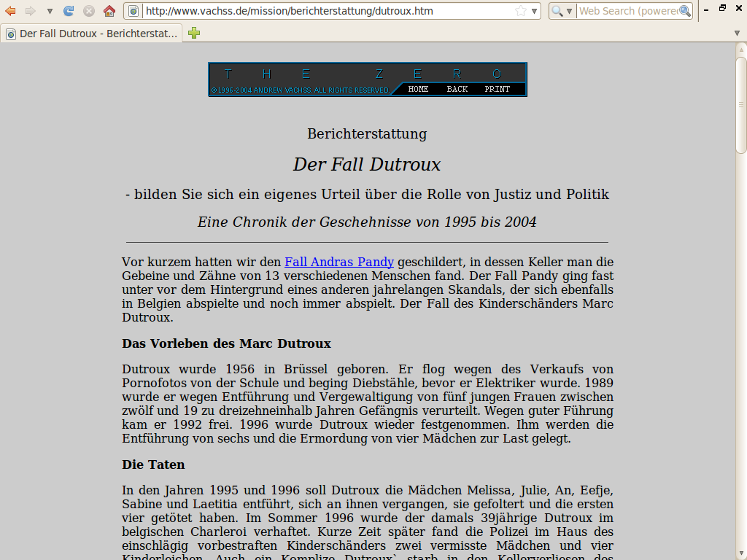Click the 'Der Fall Dutroux' page title
This screenshot has height=560, width=747.
[367, 164]
